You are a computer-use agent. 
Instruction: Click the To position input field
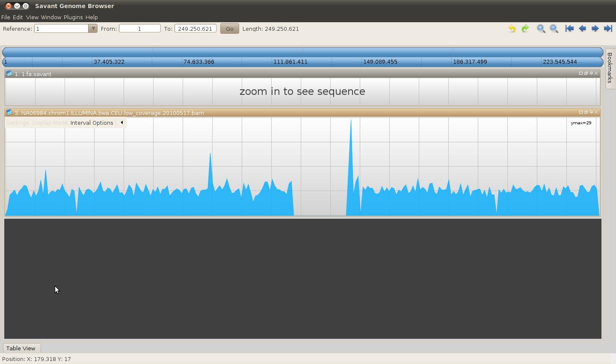pos(195,29)
